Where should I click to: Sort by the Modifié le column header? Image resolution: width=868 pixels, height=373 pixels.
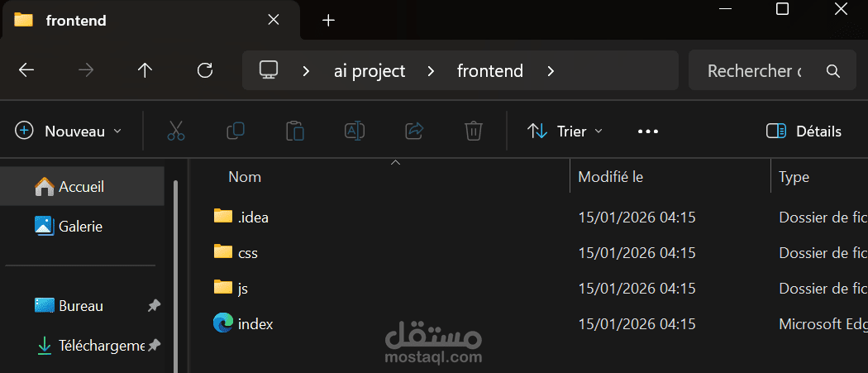(x=610, y=176)
